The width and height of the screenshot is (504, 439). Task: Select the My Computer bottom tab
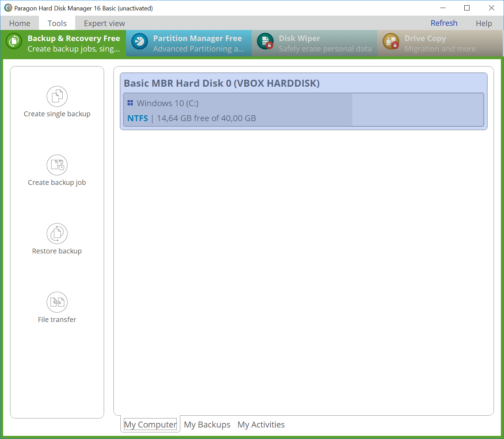tap(150, 424)
